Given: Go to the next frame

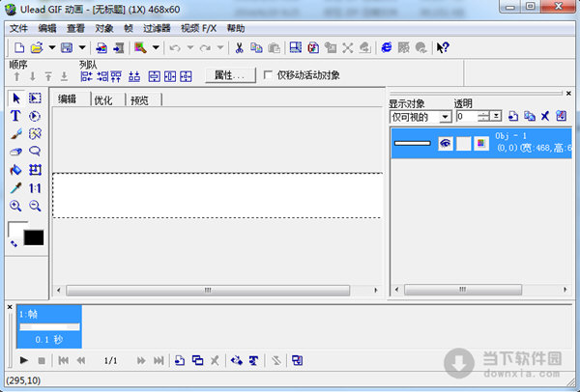Looking at the screenshot, I should point(141,360).
